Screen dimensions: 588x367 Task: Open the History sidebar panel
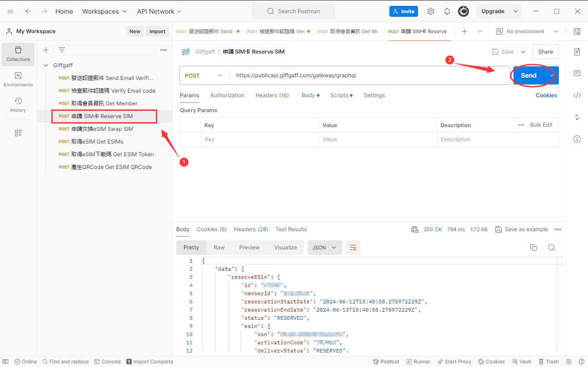[x=18, y=105]
